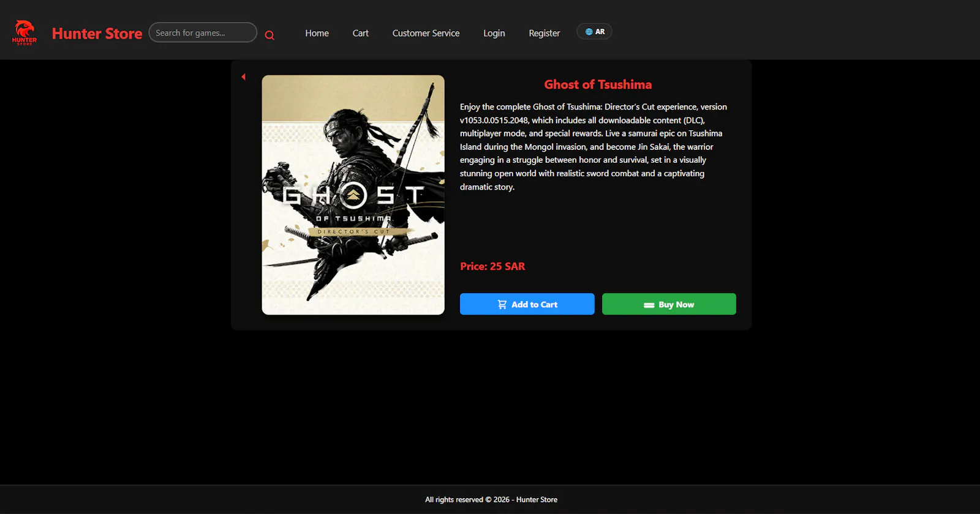Viewport: 980px width, 514px height.
Task: Open the Cart page
Action: tap(360, 33)
